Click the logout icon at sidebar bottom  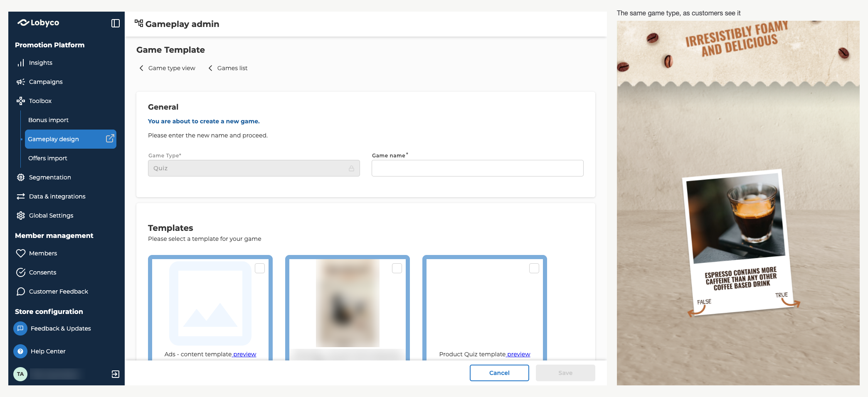click(116, 374)
